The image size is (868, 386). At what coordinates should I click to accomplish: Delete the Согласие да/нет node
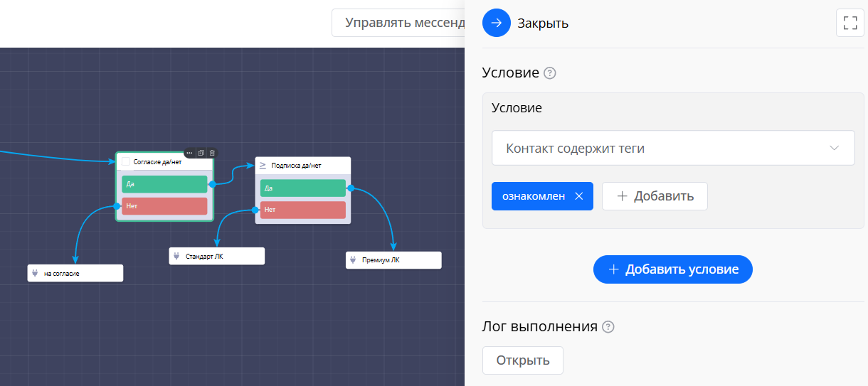click(x=211, y=153)
